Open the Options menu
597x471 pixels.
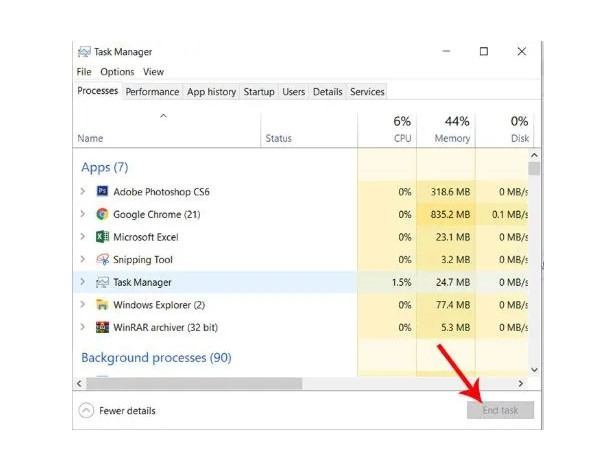click(117, 72)
